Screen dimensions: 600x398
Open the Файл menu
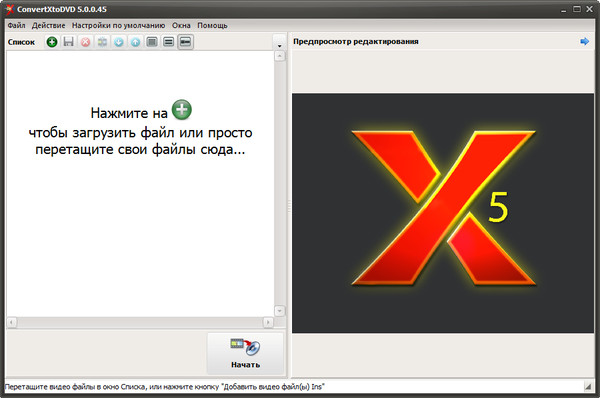[x=16, y=25]
